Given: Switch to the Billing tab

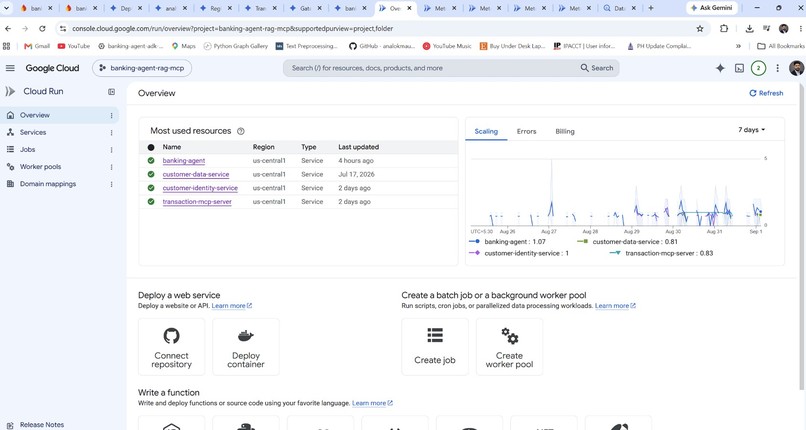Looking at the screenshot, I should pyautogui.click(x=565, y=131).
